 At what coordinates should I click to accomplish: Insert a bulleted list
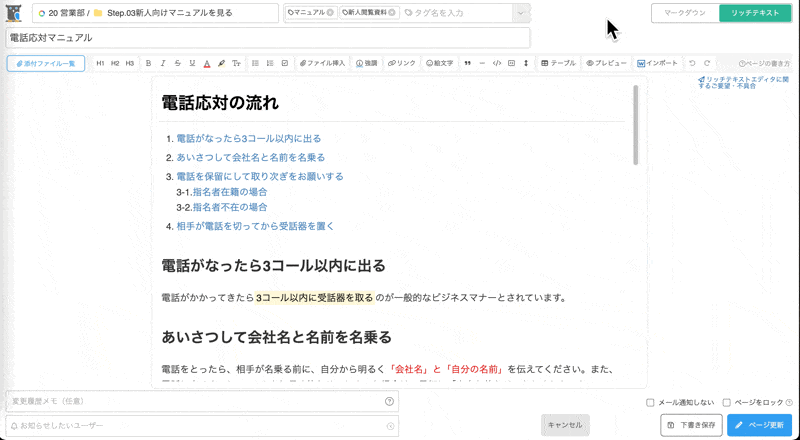[x=255, y=63]
